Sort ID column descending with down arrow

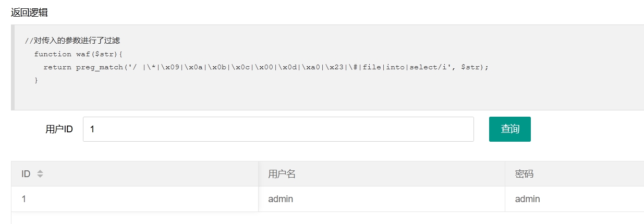[x=40, y=177]
